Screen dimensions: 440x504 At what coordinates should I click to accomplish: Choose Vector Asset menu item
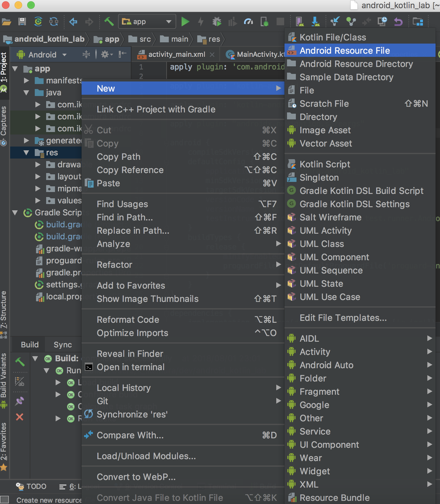(x=360, y=143)
